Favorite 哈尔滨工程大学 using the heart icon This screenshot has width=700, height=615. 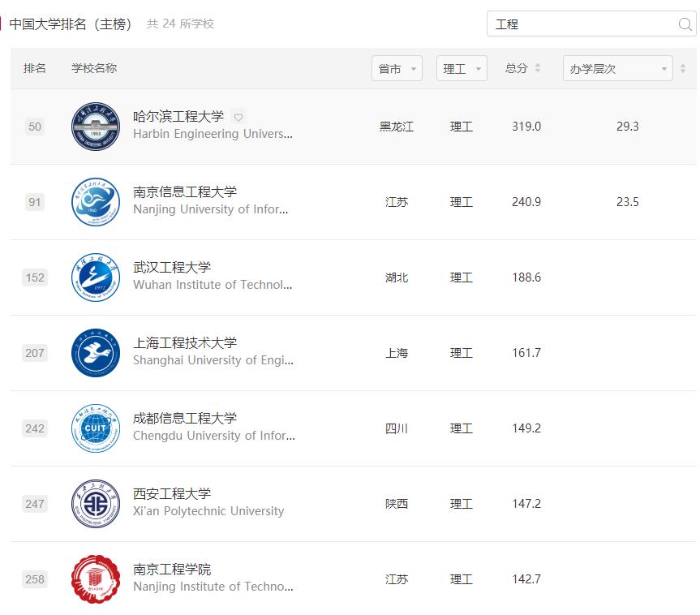tap(238, 117)
